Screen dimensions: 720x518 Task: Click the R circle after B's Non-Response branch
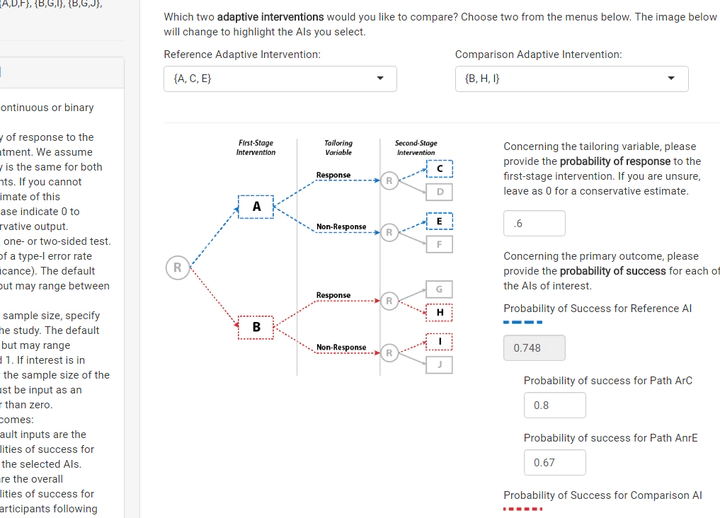point(389,352)
